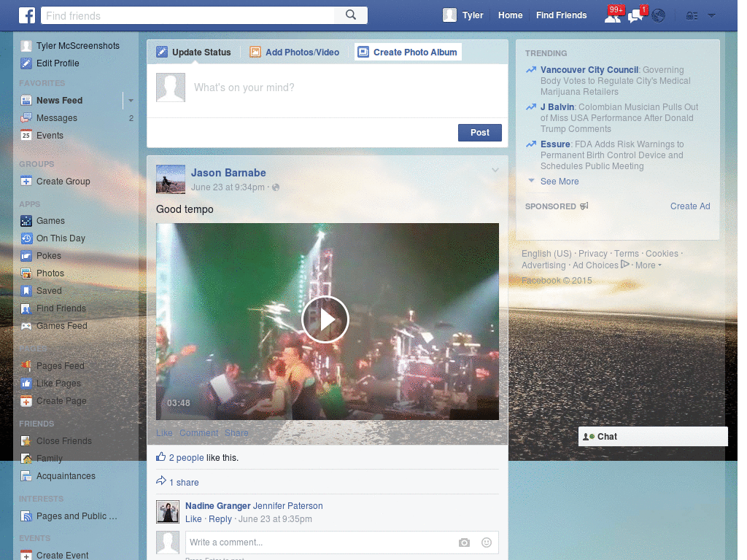View the 2 people who like this

point(186,458)
